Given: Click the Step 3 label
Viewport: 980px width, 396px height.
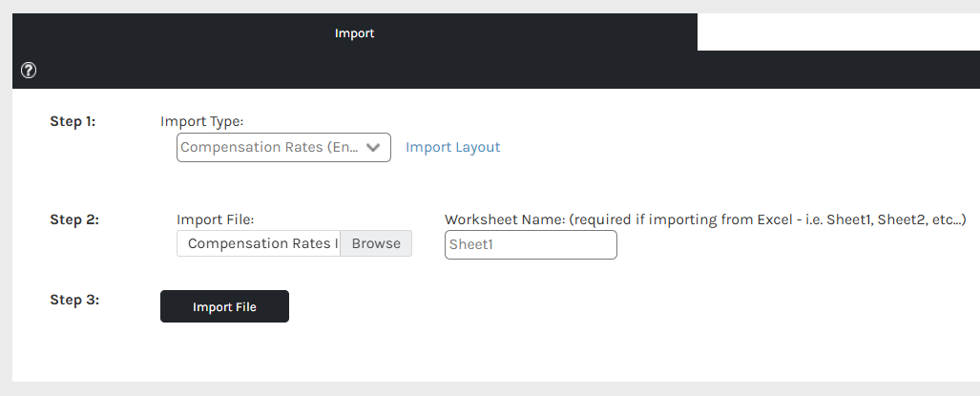Looking at the screenshot, I should [74, 300].
